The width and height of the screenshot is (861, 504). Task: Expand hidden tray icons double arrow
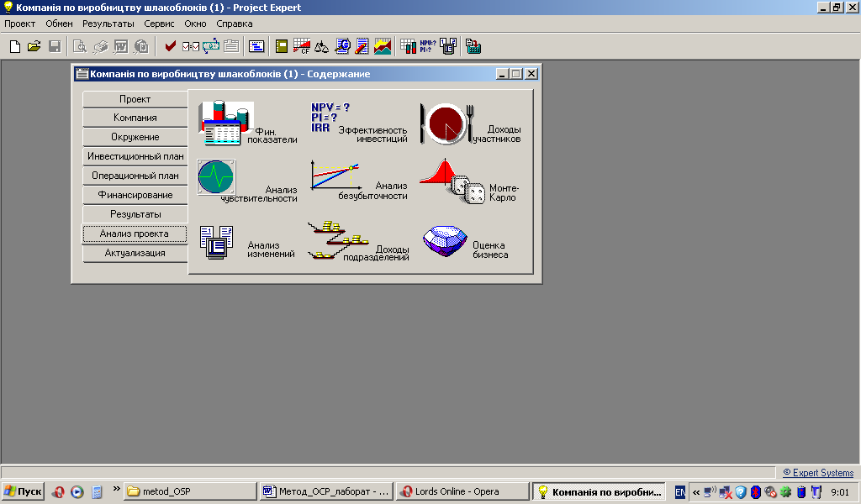(696, 492)
